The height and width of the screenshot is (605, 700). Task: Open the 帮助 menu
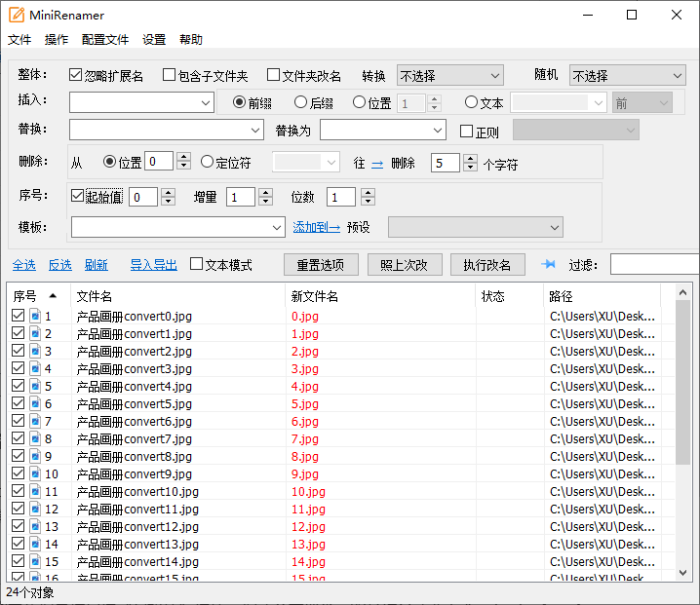point(191,39)
